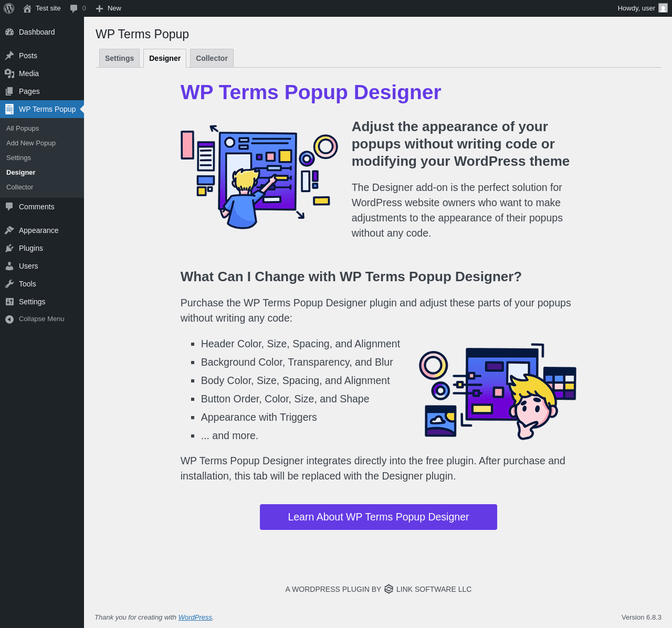Screen dimensions: 672x628
Task: Click 'Header Color, Size, Spacing, and Alignment'
Action: pyautogui.click(x=300, y=344)
